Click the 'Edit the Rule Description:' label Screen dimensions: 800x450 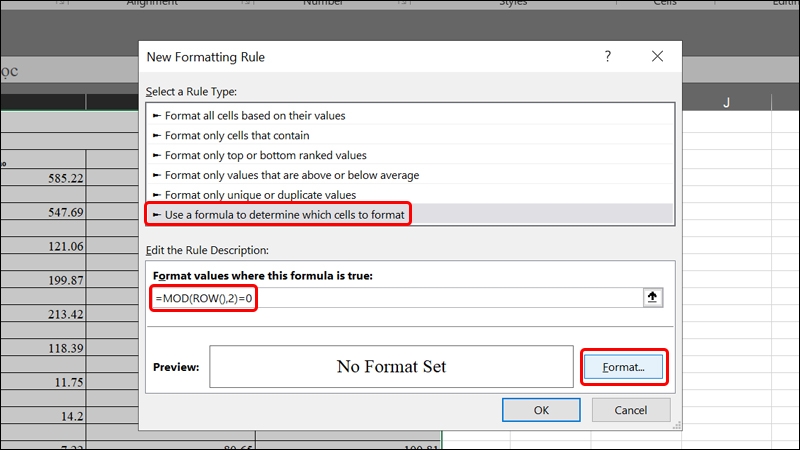(x=207, y=250)
